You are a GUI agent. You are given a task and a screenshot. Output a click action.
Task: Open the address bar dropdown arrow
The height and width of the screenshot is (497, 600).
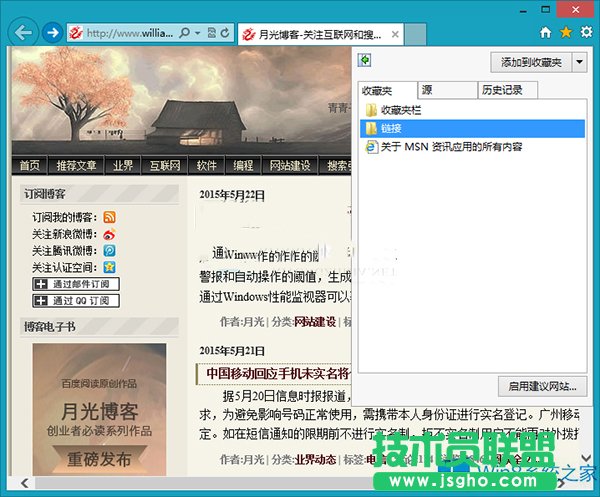tap(197, 33)
